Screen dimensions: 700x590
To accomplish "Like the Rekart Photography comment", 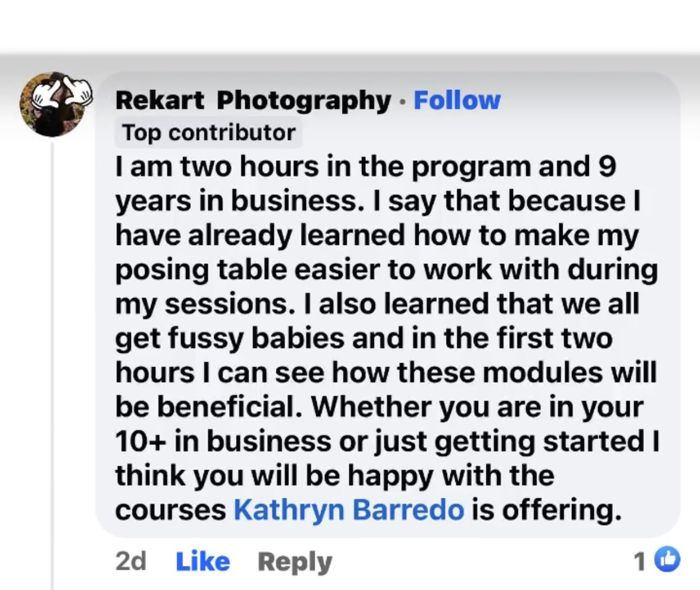I will click(x=203, y=561).
